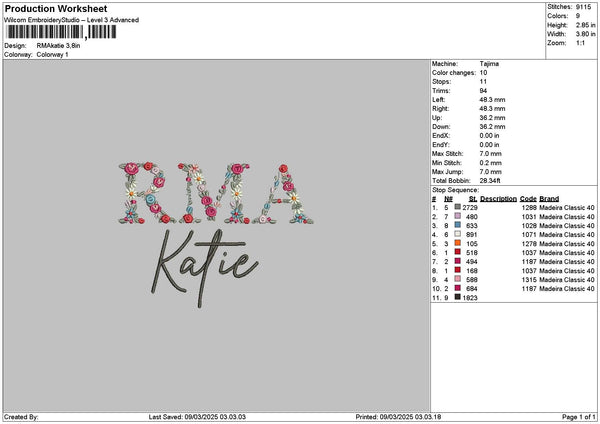Click the Description column header
600x424 pixels.
(x=498, y=199)
